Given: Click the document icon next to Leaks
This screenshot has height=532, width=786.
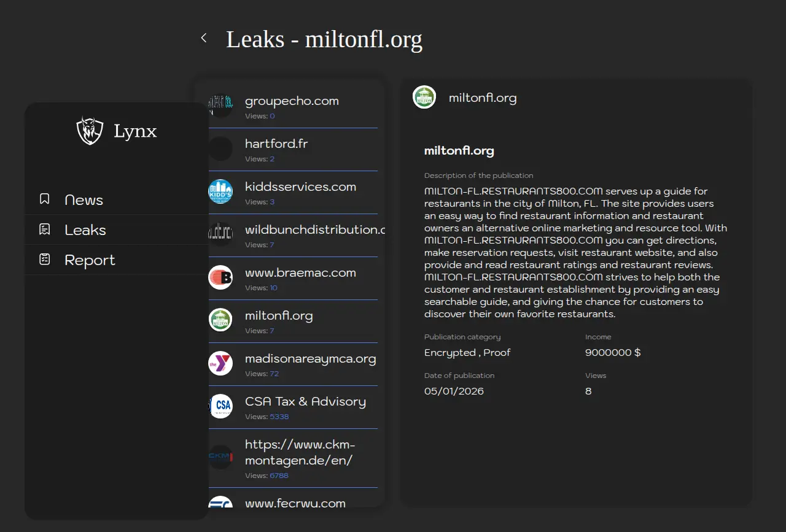Looking at the screenshot, I should coord(44,229).
